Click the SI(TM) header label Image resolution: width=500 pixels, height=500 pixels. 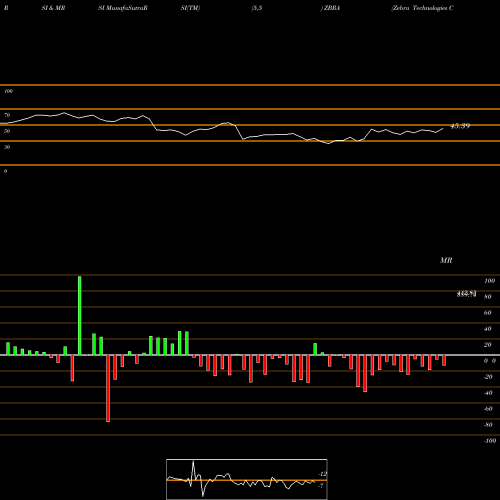(190, 8)
